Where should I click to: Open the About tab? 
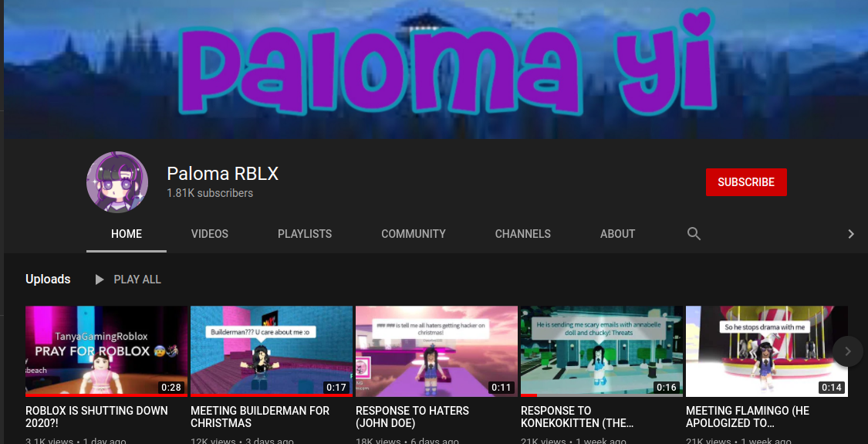(618, 234)
